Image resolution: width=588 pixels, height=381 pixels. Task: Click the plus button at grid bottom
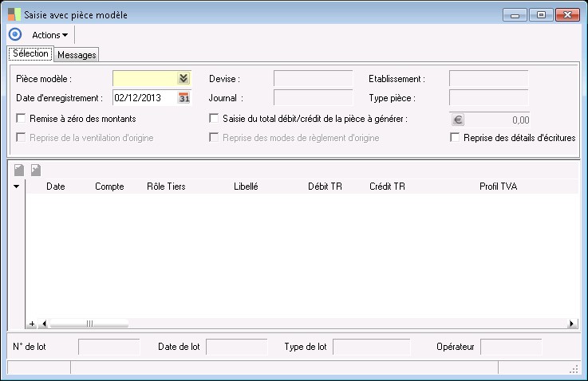[x=32, y=324]
